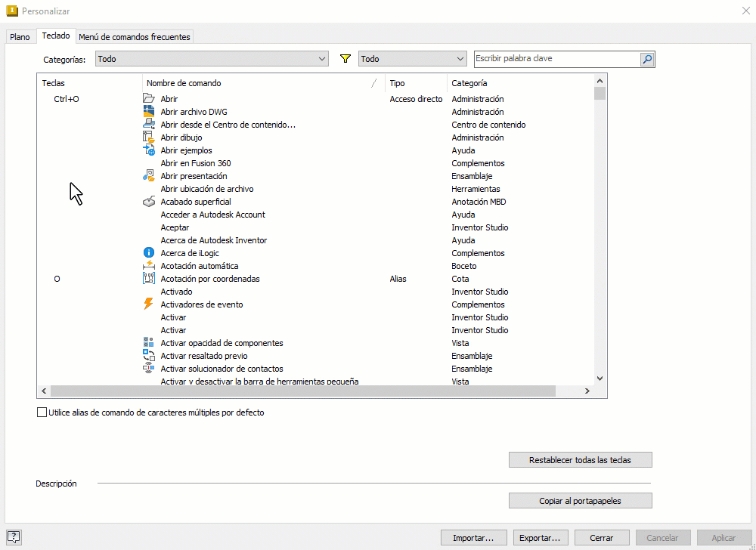The image size is (756, 550).
Task: Click the keyword search input field
Action: pyautogui.click(x=557, y=59)
